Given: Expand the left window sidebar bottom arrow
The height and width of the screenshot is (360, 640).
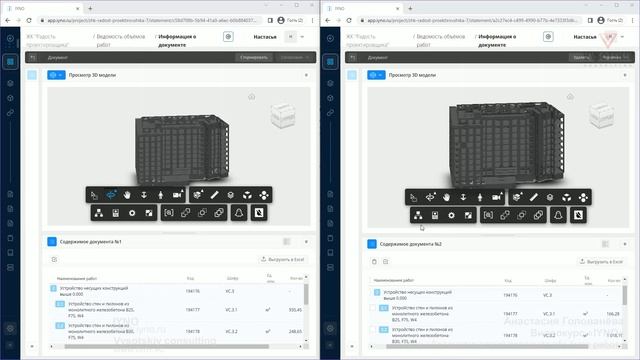Looking at the screenshot, I should click(10, 345).
